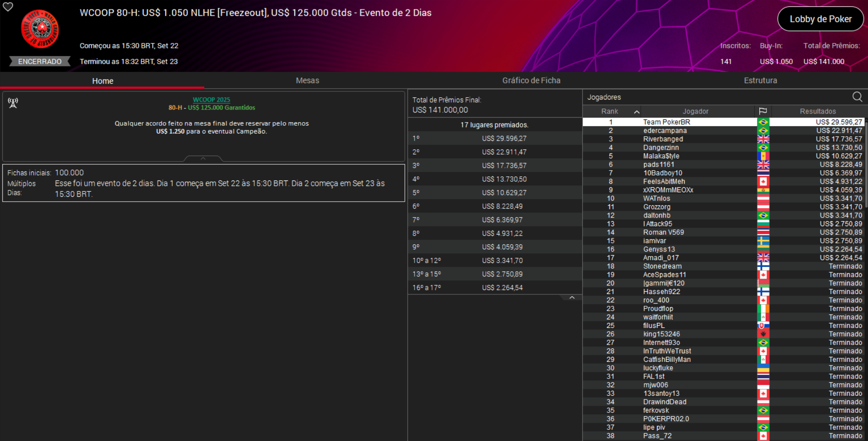The width and height of the screenshot is (868, 441).
Task: Select player InTruthWeTrust
Action: (723, 351)
